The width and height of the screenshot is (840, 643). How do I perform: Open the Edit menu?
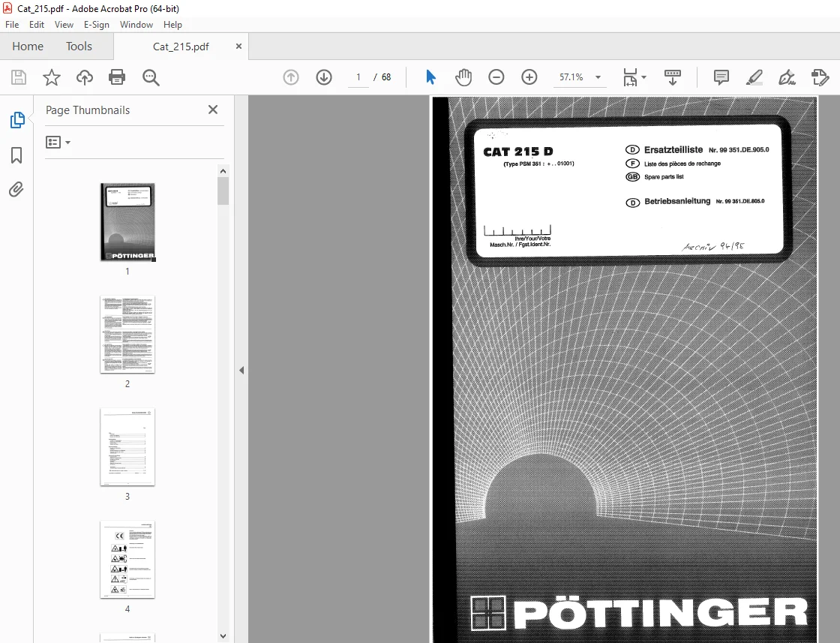(37, 25)
